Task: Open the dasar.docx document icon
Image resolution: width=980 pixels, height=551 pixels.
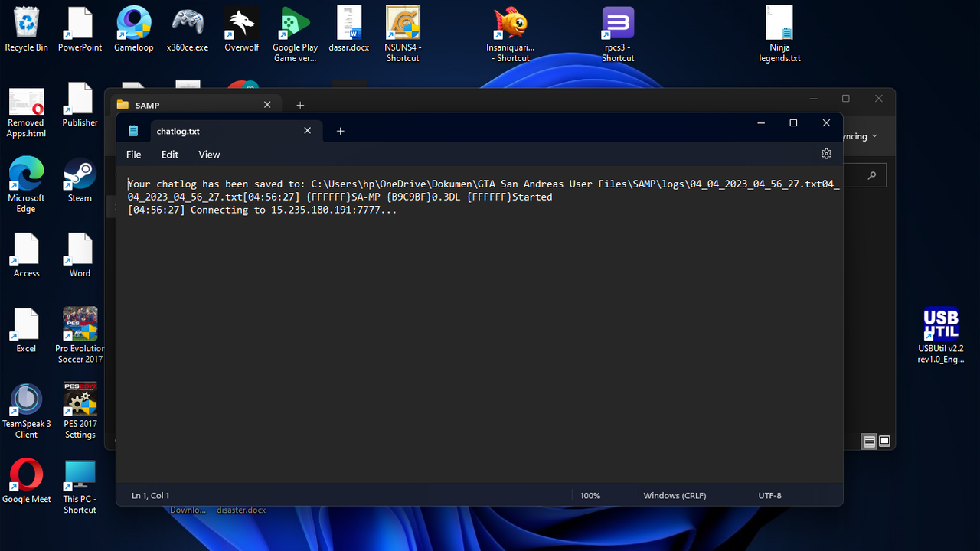Action: click(x=349, y=30)
